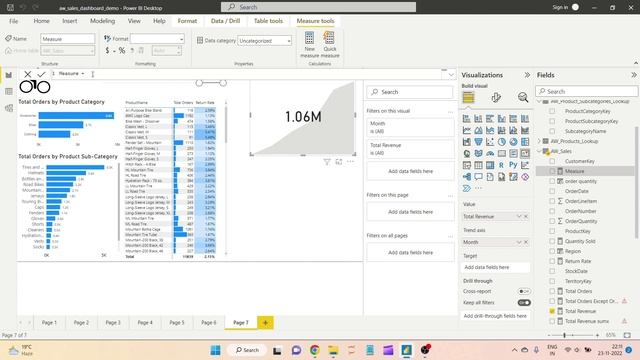Check the Return Rate field

[552, 261]
